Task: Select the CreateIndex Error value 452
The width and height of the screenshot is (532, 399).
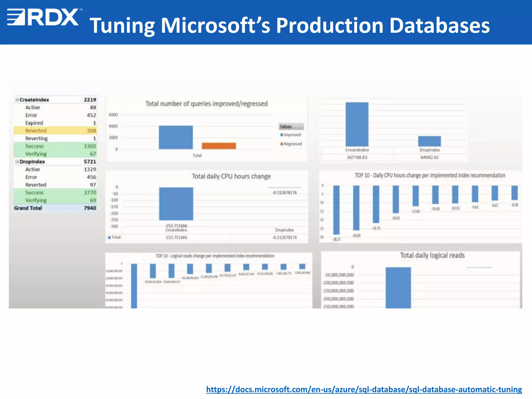Action: tap(91, 115)
